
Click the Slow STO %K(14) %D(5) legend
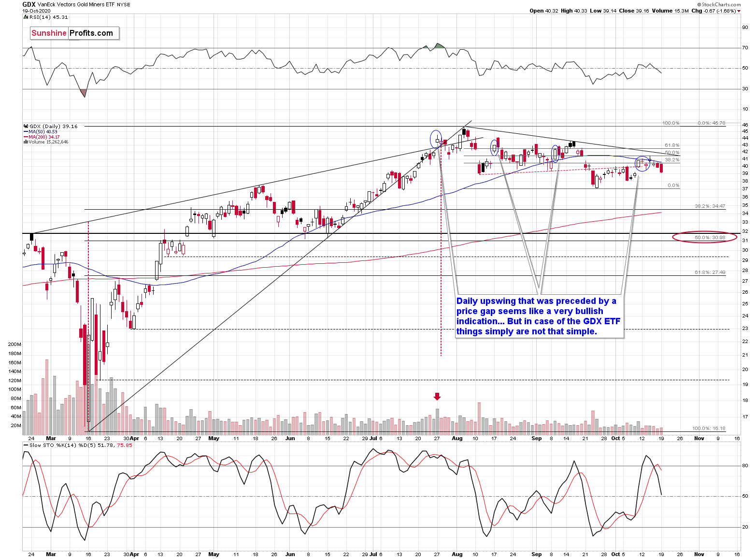79,445
